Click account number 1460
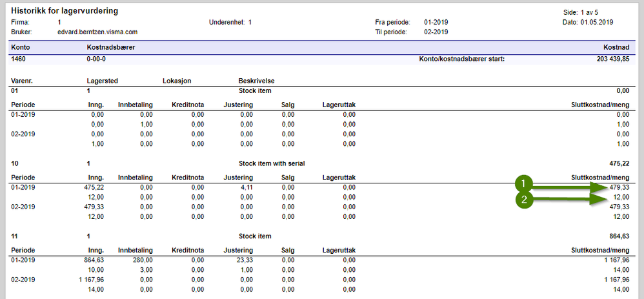Viewport: 644px width, 299px height. point(19,59)
